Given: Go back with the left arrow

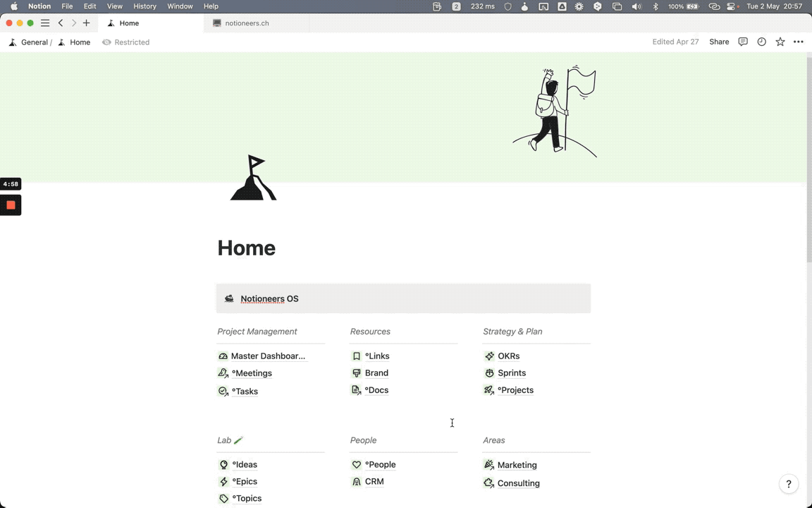Looking at the screenshot, I should [61, 23].
